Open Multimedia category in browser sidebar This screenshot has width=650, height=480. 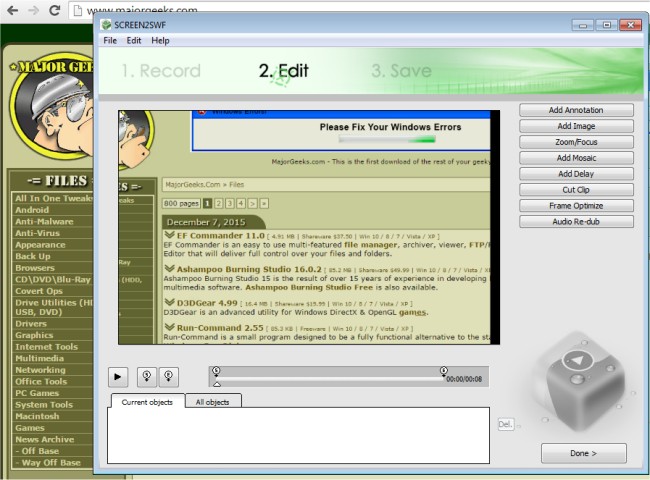39,358
